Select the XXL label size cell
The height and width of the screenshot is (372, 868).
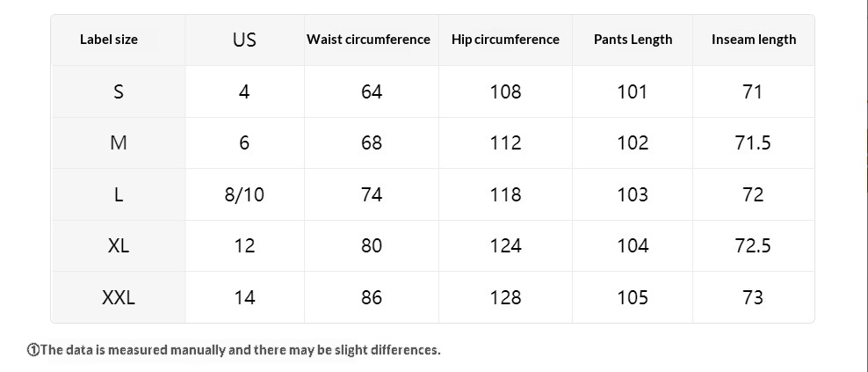click(x=119, y=297)
